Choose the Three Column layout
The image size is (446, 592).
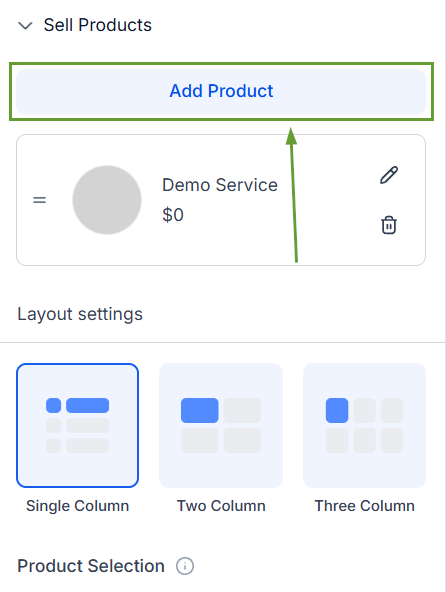(364, 425)
